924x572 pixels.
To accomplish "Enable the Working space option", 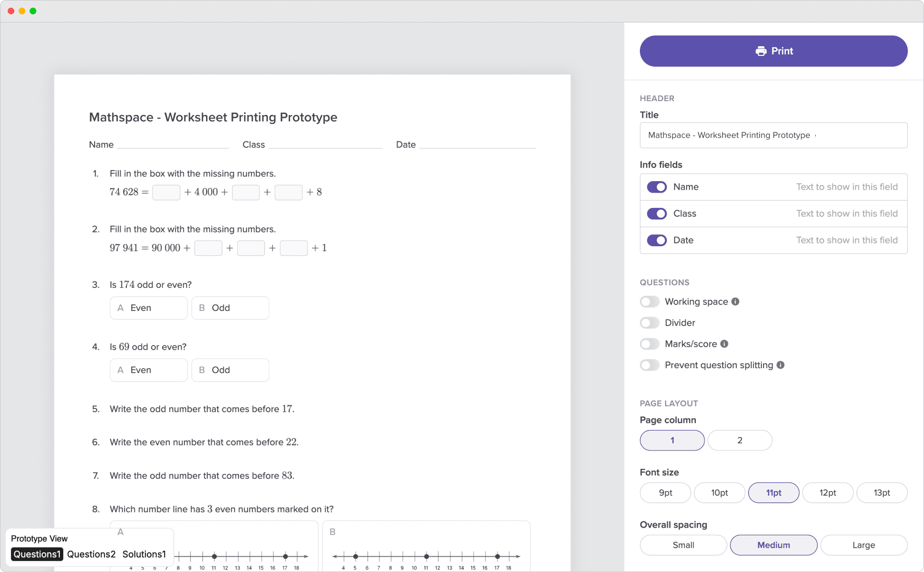I will [650, 301].
